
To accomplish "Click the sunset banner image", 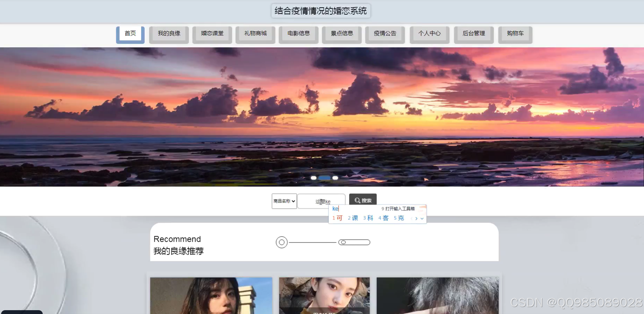I will point(322,117).
